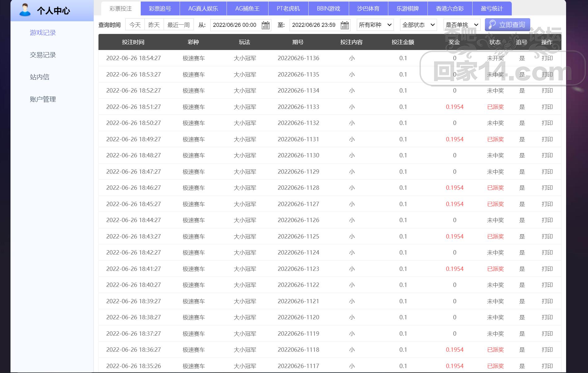
Task: Click 打印 for bet 20220626-1133
Action: [x=547, y=107]
